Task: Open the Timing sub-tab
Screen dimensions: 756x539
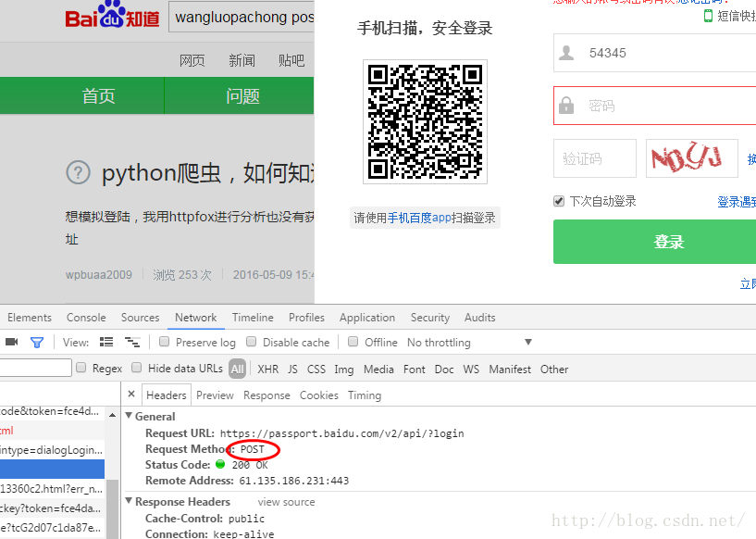Action: (x=365, y=395)
